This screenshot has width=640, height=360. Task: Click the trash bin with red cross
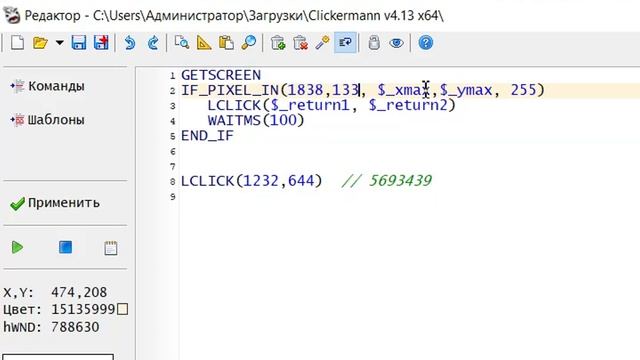[x=300, y=42]
